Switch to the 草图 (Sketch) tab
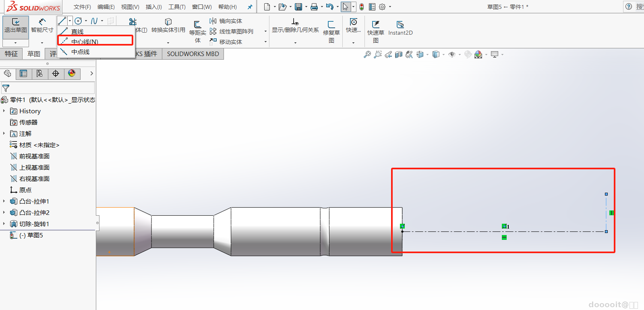The width and height of the screenshot is (644, 310). click(x=34, y=54)
